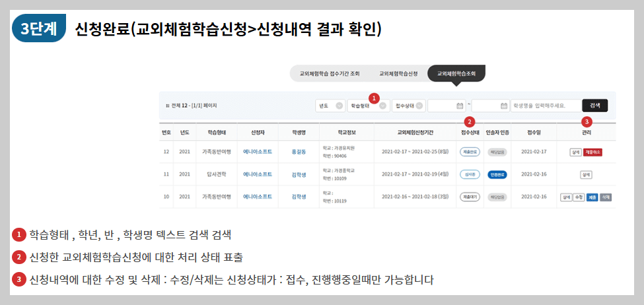Screen dimensions: 644x305
Task: Click 접수일 2021-02-16 in row 11
Action: pyautogui.click(x=534, y=174)
